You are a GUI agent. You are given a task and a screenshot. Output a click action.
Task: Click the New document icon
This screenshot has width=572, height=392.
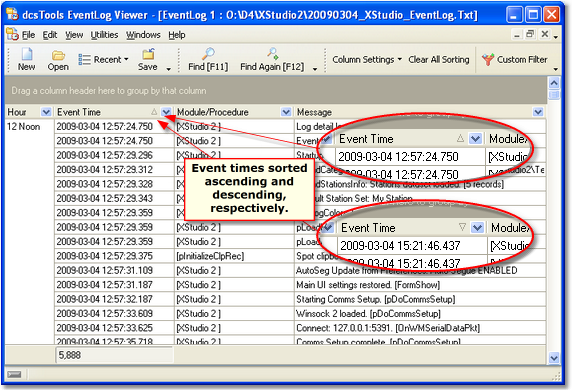tap(27, 59)
